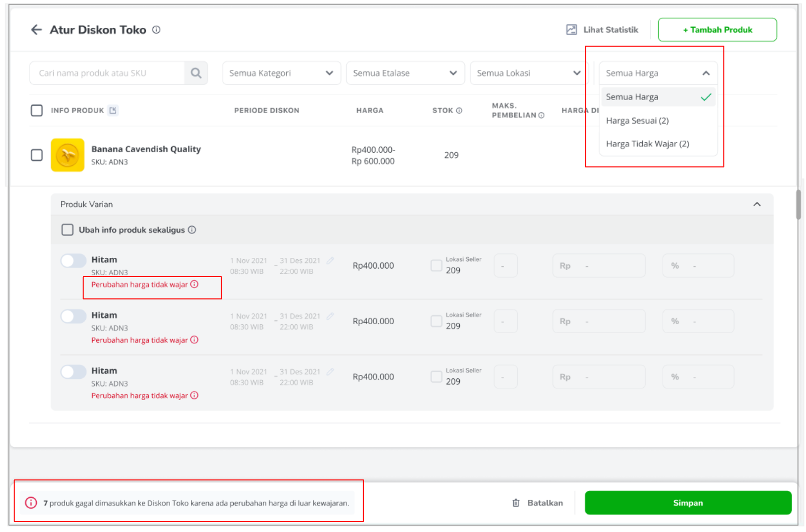This screenshot has width=806, height=532.
Task: Click the Rp discount price field on third Hitam row
Action: point(599,377)
